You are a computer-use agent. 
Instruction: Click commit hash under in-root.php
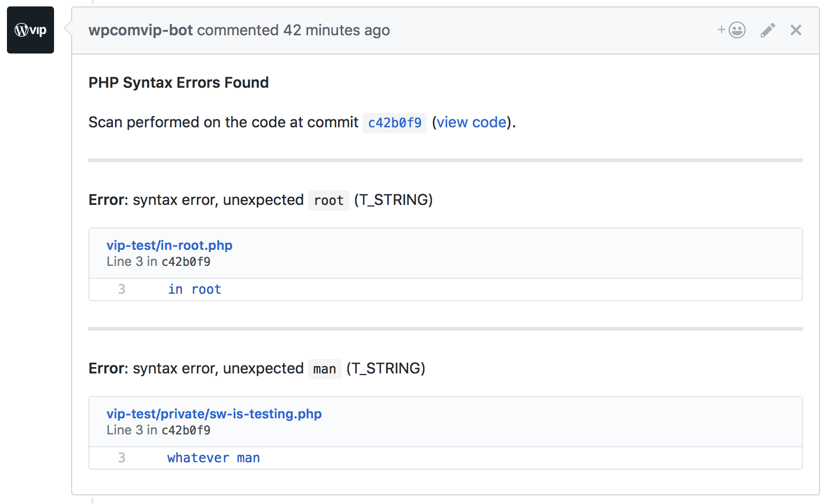[x=186, y=262]
